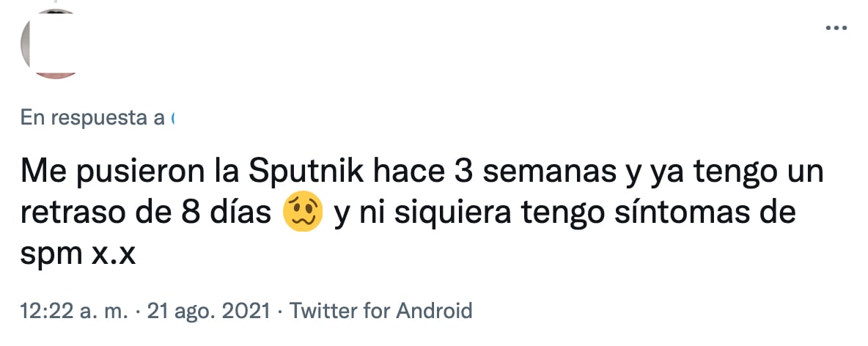Click the "En respuesta a" label
The width and height of the screenshot is (868, 346).
92,117
